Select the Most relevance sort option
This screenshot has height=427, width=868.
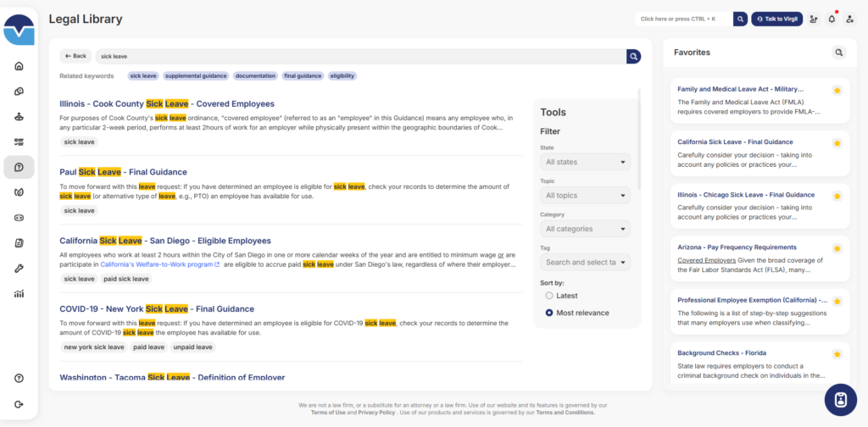point(549,313)
